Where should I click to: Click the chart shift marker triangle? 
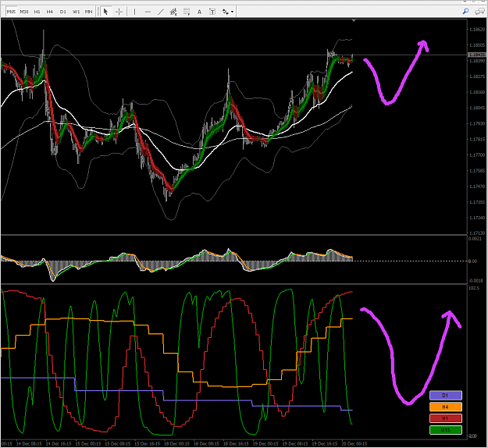(354, 20)
